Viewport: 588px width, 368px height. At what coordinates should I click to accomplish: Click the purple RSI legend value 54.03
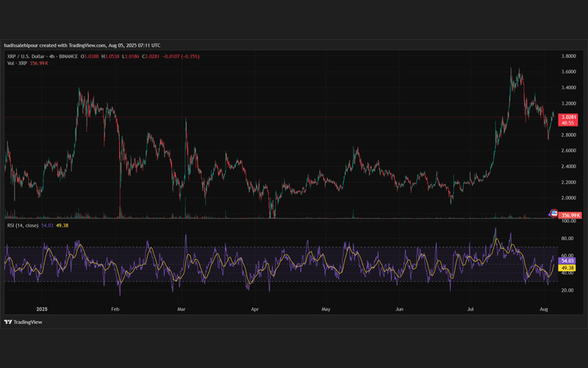point(47,225)
